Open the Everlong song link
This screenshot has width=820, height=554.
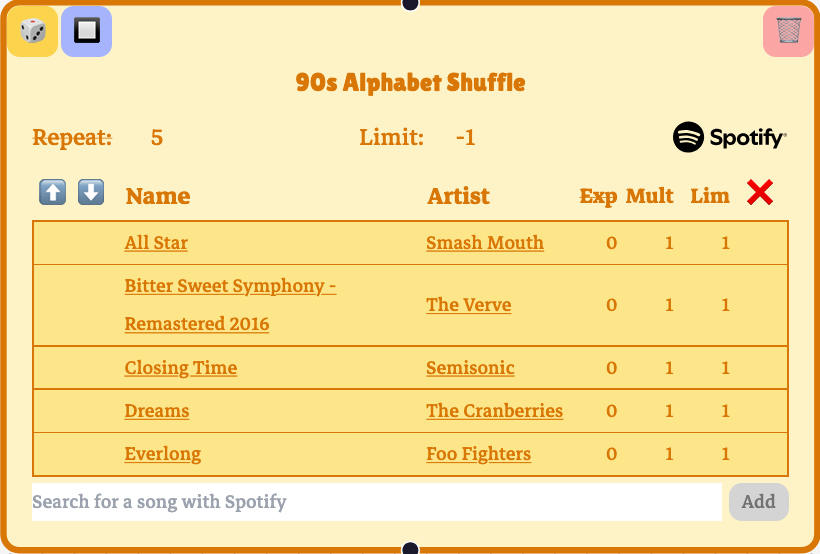click(x=163, y=454)
